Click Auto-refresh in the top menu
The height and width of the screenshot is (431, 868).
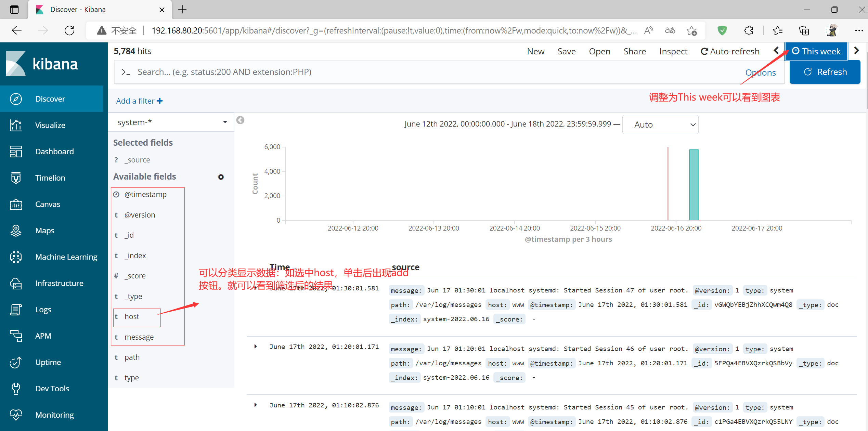click(730, 51)
